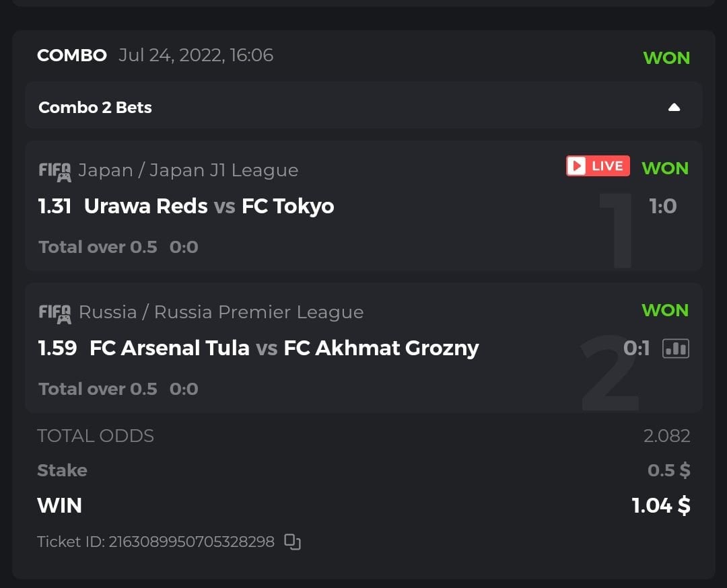Open the Urawa Reds vs FC Tokyo match
Viewport: 727px width, 588px height.
(209, 206)
